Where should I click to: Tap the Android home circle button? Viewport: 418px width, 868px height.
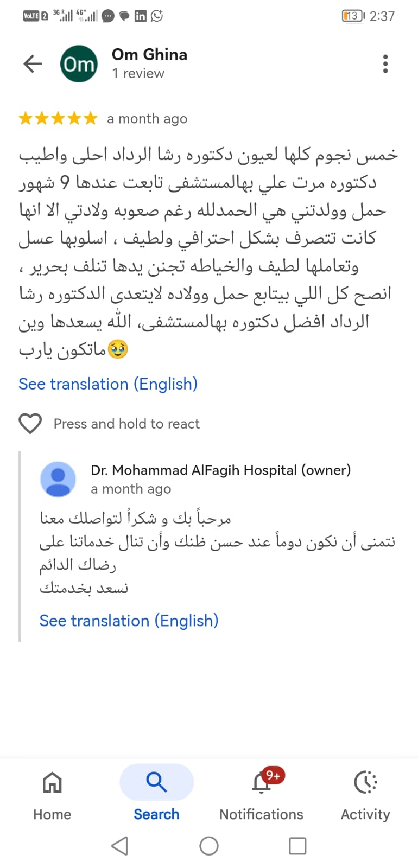pyautogui.click(x=209, y=846)
